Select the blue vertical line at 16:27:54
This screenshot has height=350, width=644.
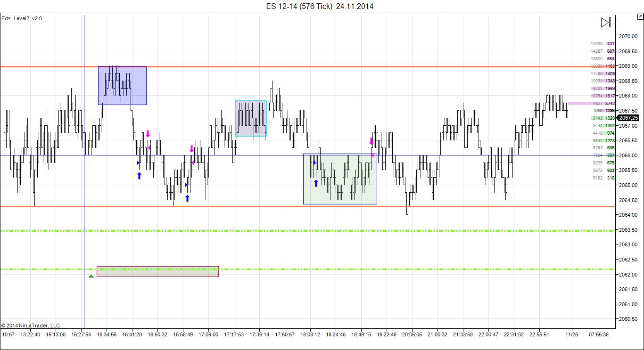[84, 171]
